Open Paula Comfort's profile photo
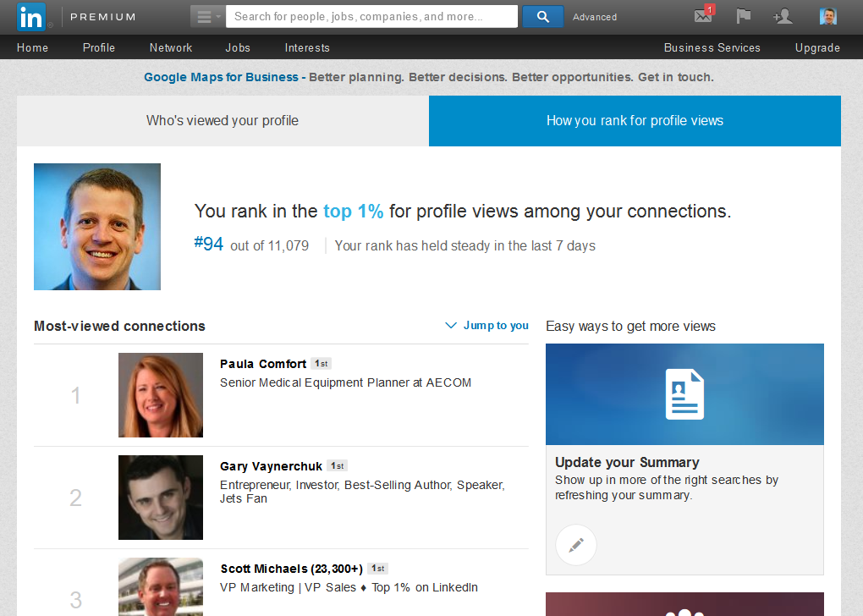 click(161, 395)
